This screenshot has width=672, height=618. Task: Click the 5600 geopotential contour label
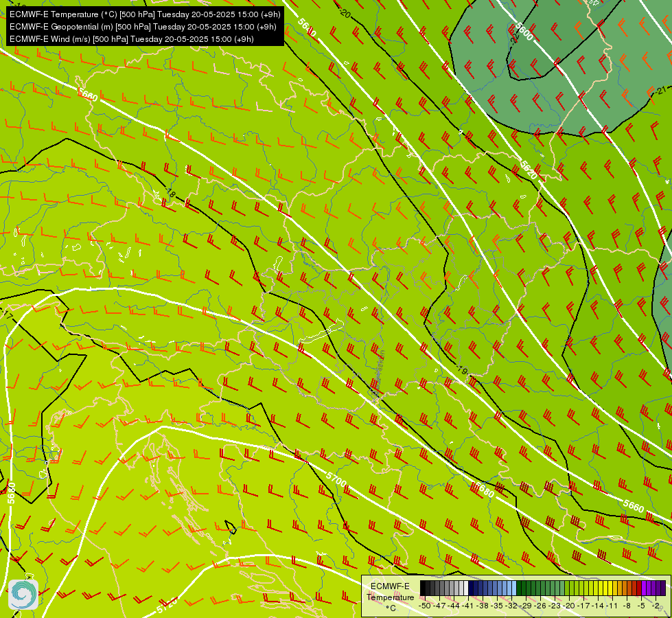[524, 32]
